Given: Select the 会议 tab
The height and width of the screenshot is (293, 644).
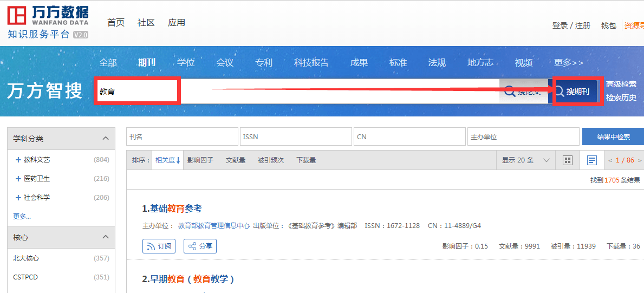Looking at the screenshot, I should pyautogui.click(x=225, y=62).
